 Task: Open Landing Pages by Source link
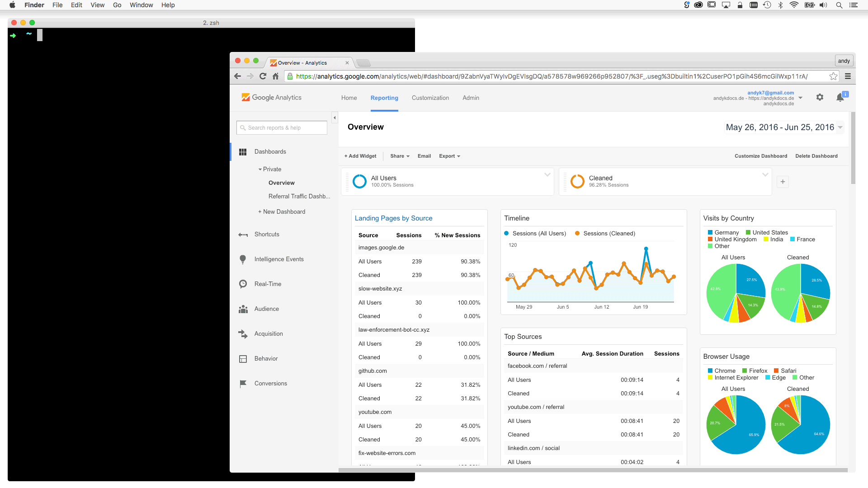point(393,218)
